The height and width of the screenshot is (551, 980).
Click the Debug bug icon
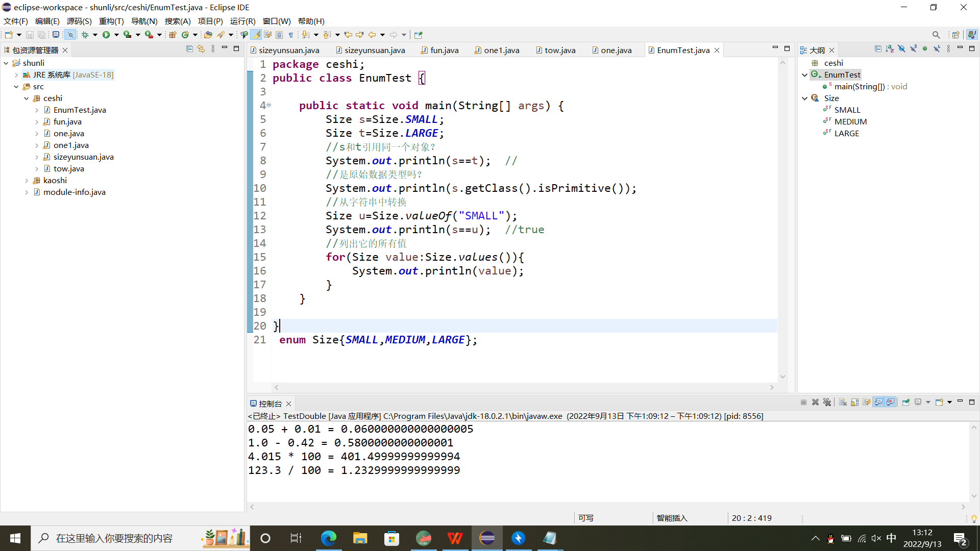pyautogui.click(x=85, y=35)
